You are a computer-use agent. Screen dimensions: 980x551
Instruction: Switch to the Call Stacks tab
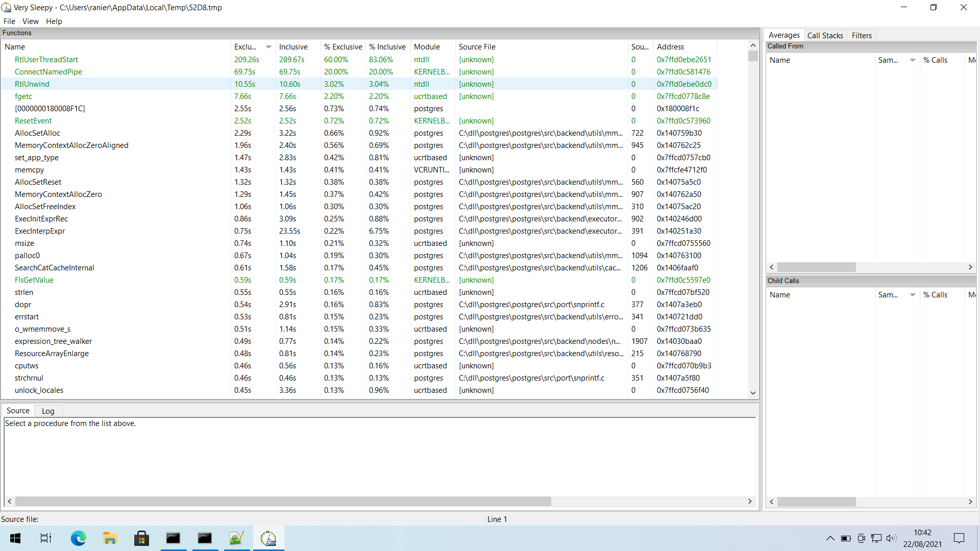825,36
